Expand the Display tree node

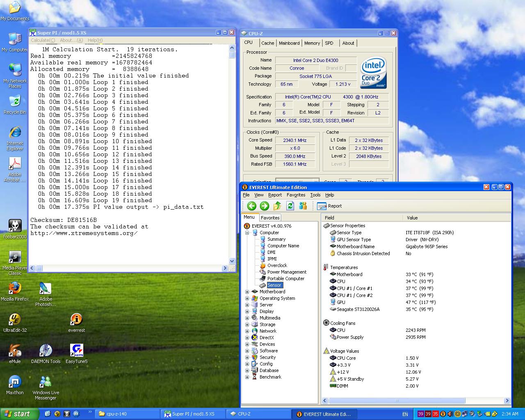click(x=247, y=311)
